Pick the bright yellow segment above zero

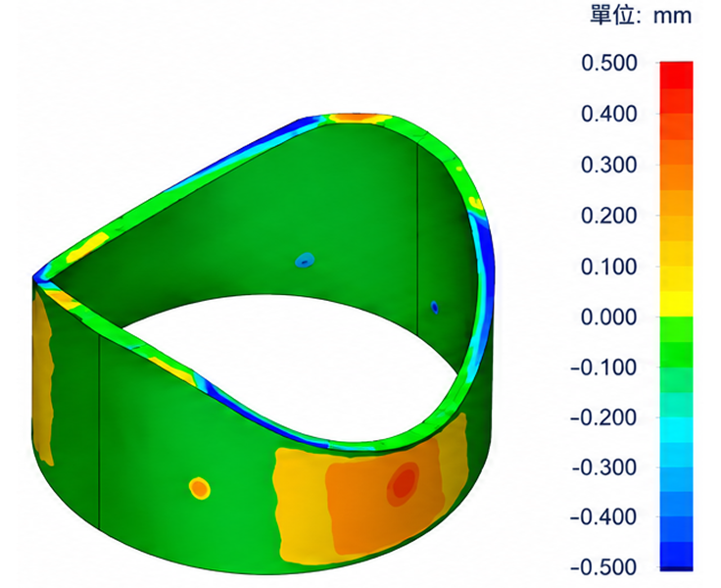pos(676,304)
